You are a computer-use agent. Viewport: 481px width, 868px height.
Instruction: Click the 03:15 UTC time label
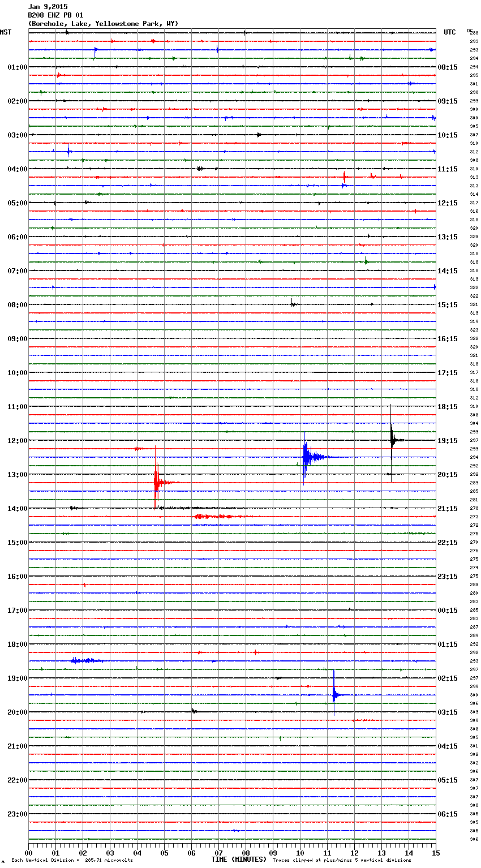448,712
